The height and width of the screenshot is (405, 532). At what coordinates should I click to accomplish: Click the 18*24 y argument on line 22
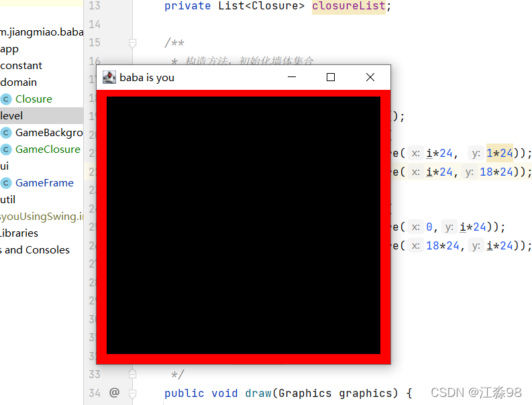[496, 172]
